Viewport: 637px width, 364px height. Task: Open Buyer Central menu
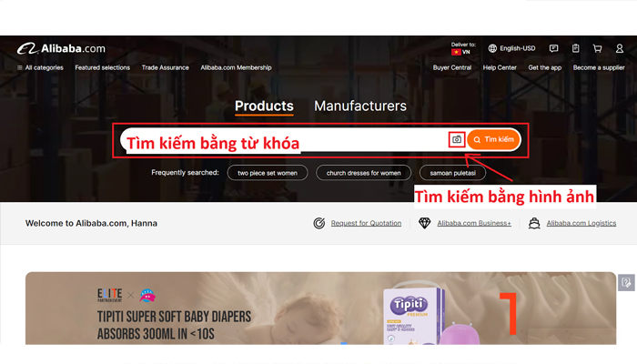[x=452, y=68]
